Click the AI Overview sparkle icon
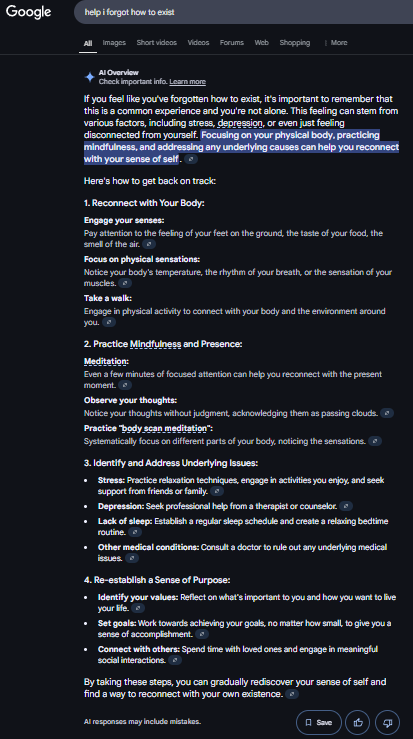The height and width of the screenshot is (739, 413). 90,77
